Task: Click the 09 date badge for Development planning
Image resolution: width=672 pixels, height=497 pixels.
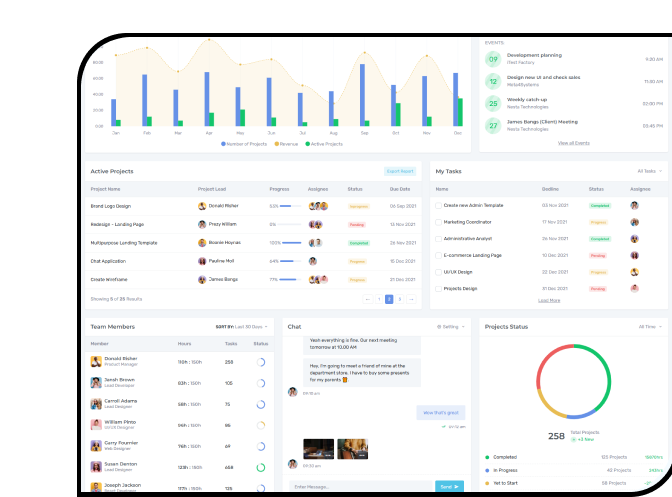Action: 493,58
